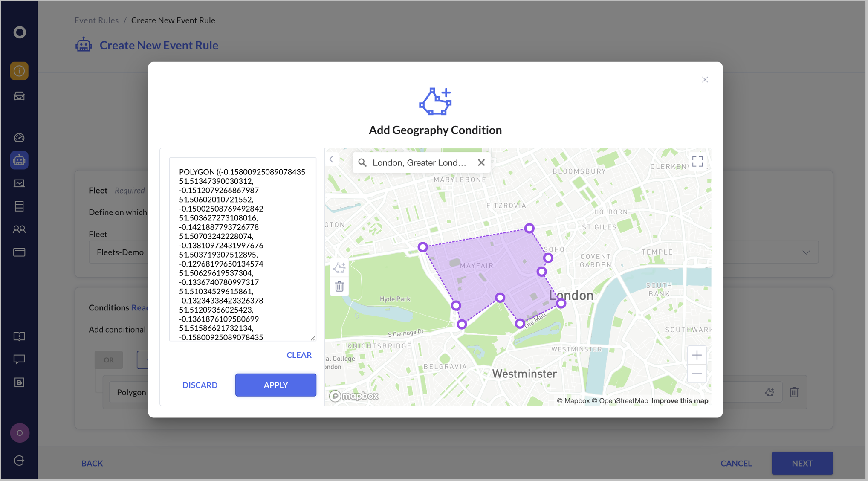Image resolution: width=868 pixels, height=481 pixels.
Task: Click the trash icon on map toolbar
Action: [339, 287]
